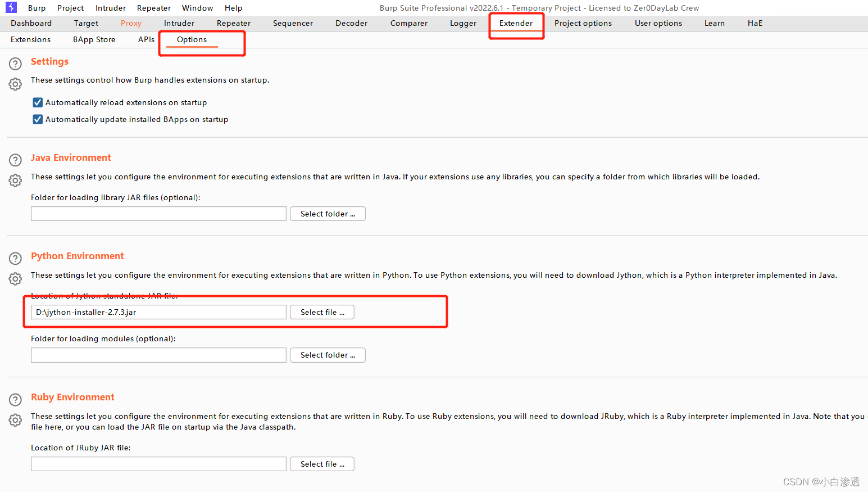
Task: Select the Options sub-tab
Action: pyautogui.click(x=192, y=39)
